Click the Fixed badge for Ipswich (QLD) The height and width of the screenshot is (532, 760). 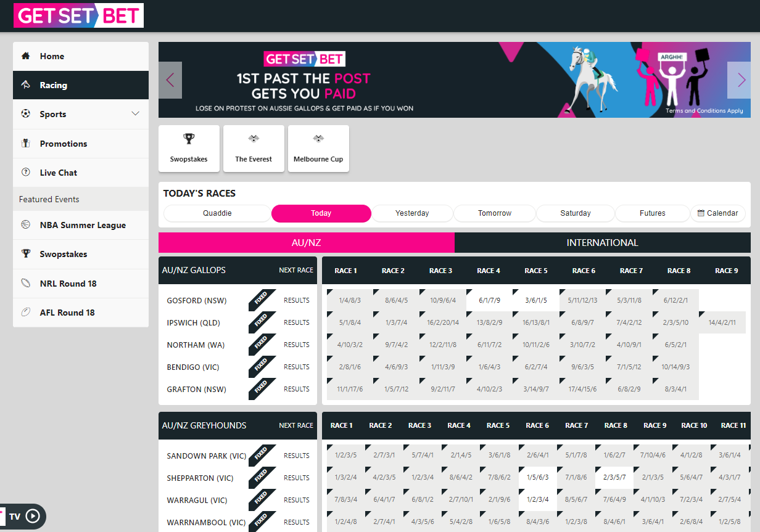click(262, 322)
